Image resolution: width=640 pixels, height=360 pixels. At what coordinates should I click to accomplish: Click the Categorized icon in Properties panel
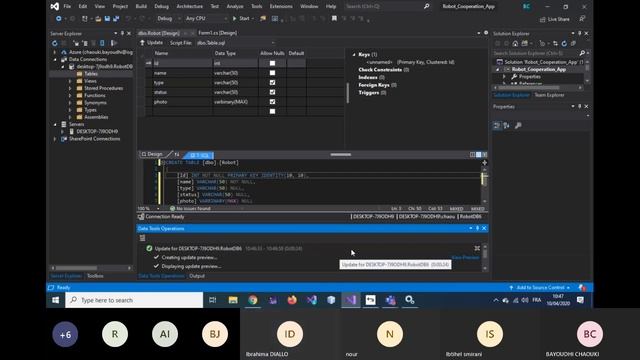point(497,126)
